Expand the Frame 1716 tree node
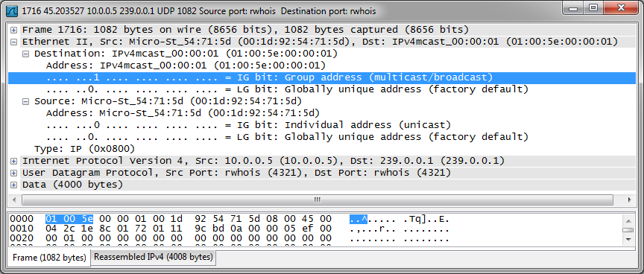 click(14, 30)
